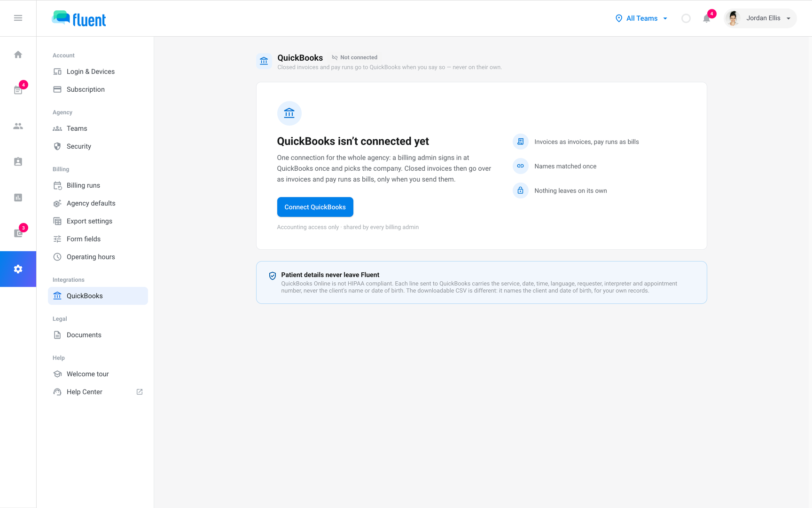Open Operating hours settings

[x=98, y=257]
